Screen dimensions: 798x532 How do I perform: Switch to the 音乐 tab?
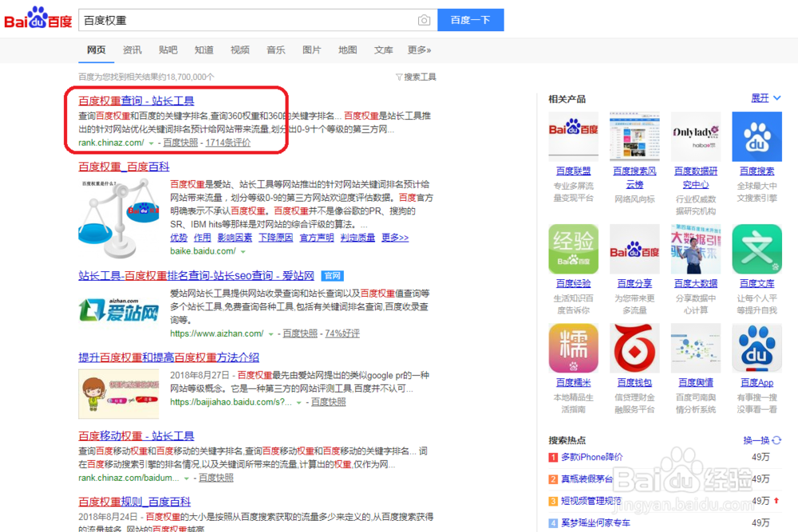(276, 49)
